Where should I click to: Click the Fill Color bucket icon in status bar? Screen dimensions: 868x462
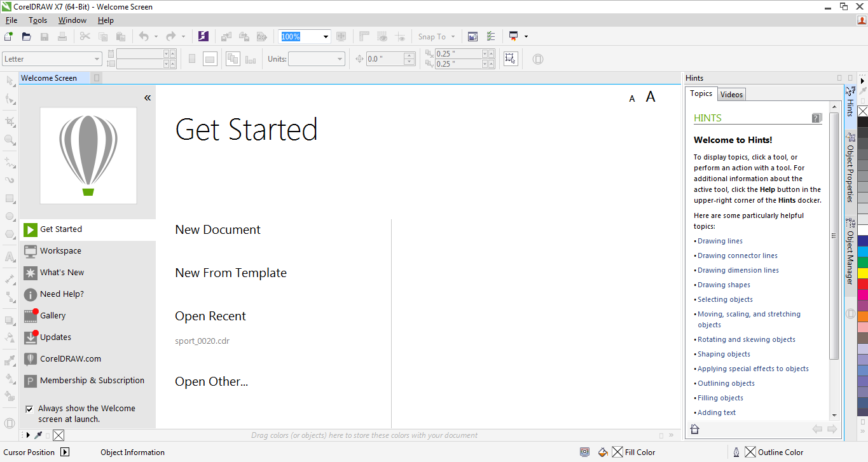pos(603,452)
